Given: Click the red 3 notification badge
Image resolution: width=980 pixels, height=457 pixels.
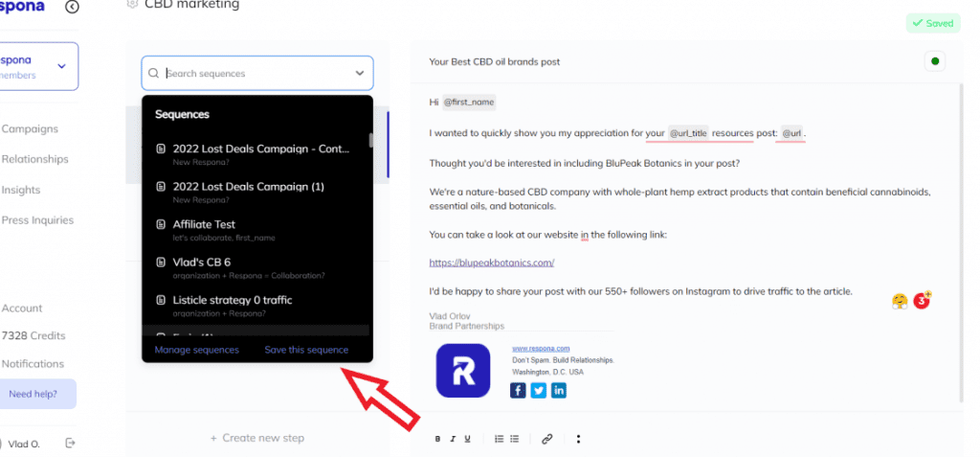Looking at the screenshot, I should coord(922,301).
